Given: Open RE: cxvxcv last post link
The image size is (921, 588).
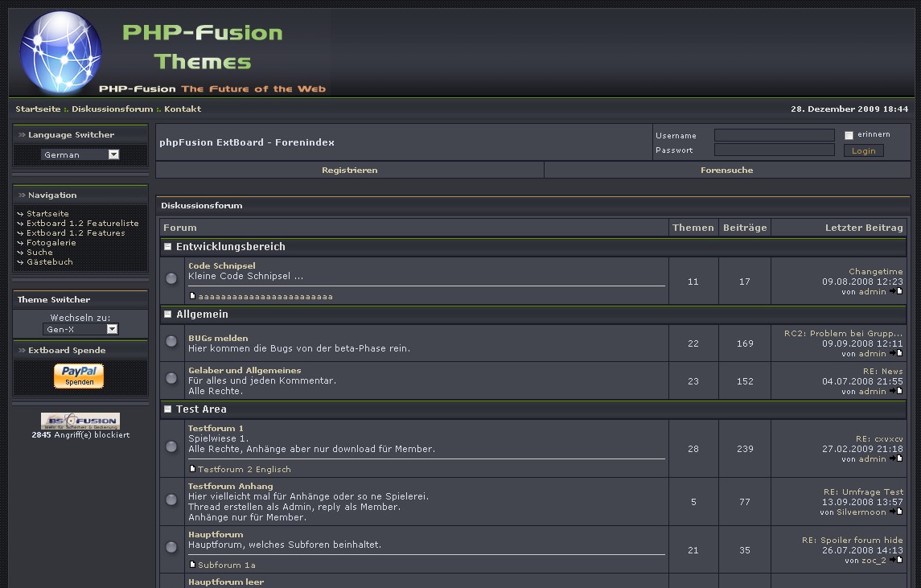Looking at the screenshot, I should point(879,439).
